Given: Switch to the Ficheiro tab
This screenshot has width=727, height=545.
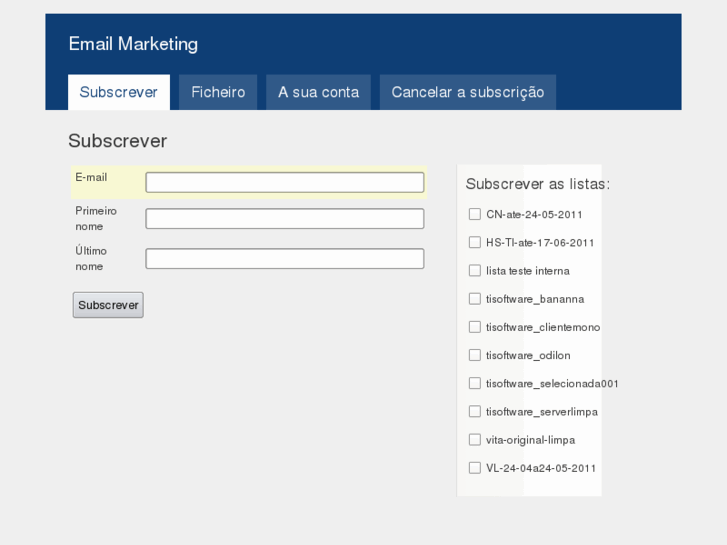Looking at the screenshot, I should point(218,92).
